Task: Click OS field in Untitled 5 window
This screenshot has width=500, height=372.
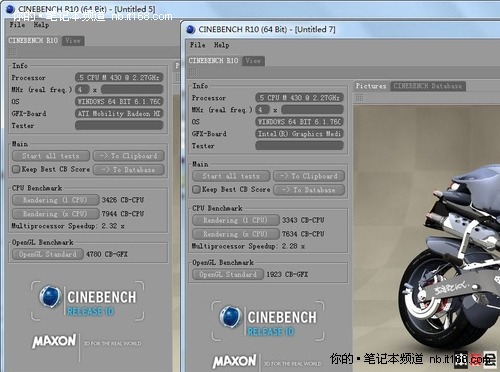Action: (119, 101)
